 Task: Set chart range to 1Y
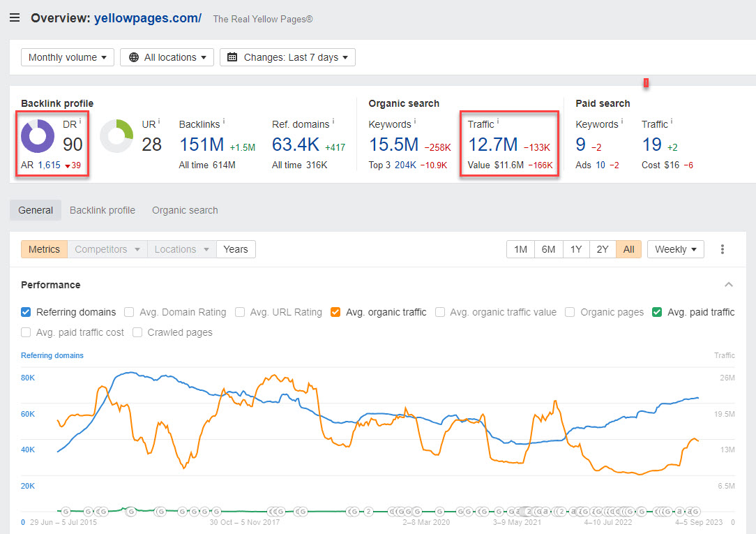point(576,249)
